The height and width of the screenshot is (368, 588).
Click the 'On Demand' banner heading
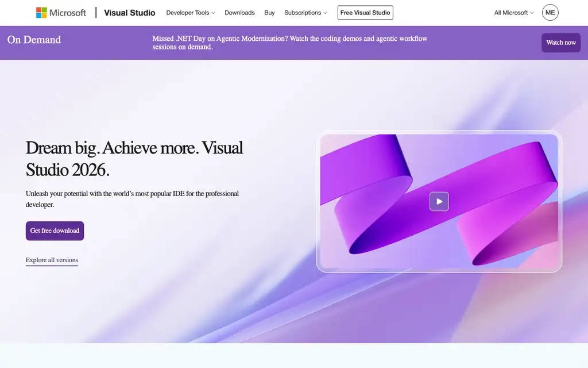coord(34,40)
